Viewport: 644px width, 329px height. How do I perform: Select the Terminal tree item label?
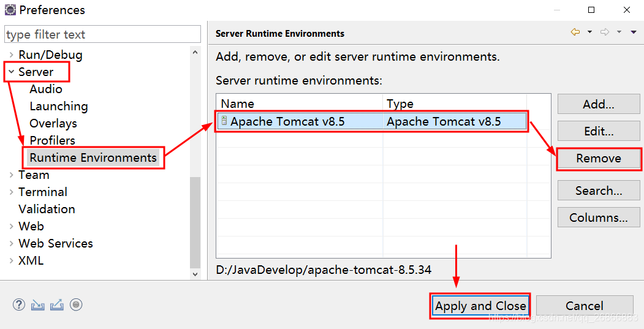tap(43, 192)
